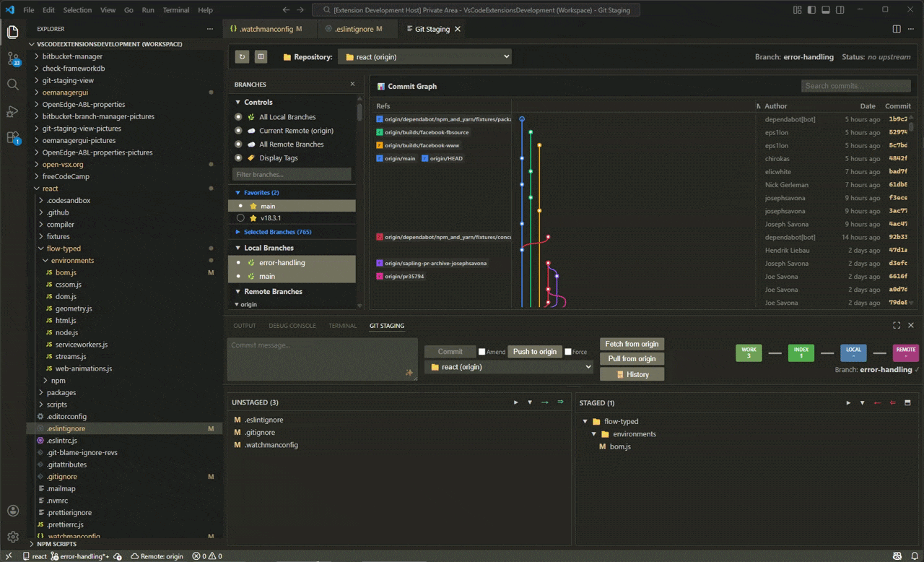Open the Manage gear icon
The image size is (924, 562).
pos(12,537)
